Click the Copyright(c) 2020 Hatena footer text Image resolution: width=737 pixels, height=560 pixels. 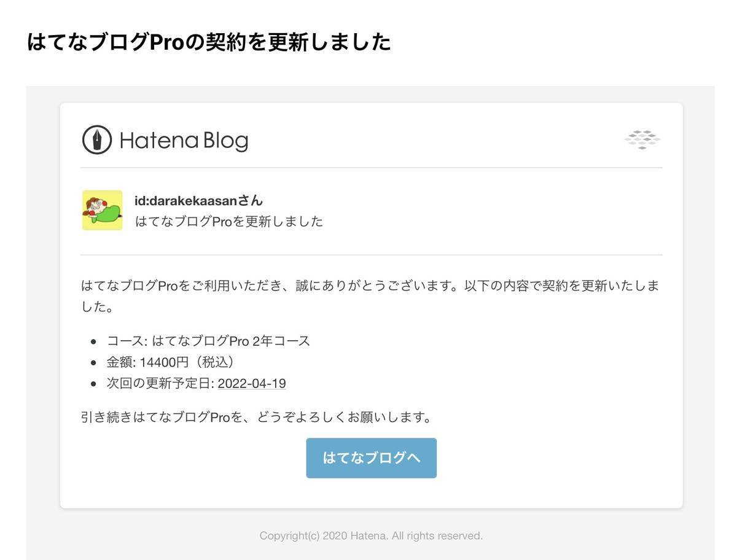pyautogui.click(x=371, y=536)
